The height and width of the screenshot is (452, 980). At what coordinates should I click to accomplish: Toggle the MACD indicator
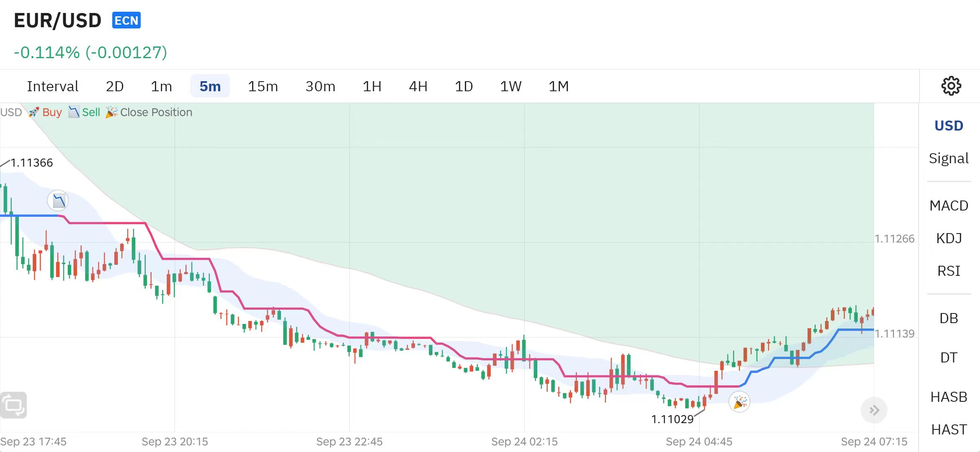pyautogui.click(x=949, y=205)
